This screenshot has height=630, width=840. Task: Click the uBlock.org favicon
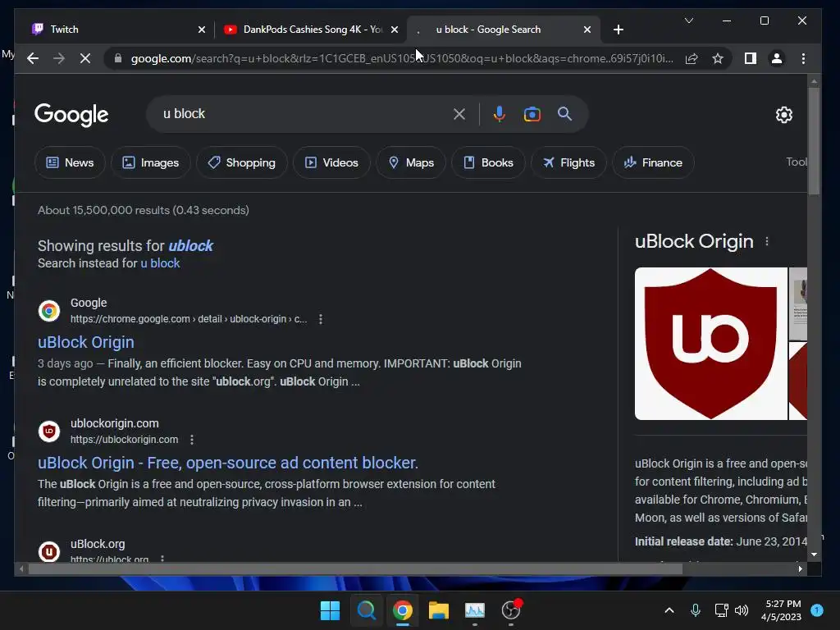[x=49, y=551]
